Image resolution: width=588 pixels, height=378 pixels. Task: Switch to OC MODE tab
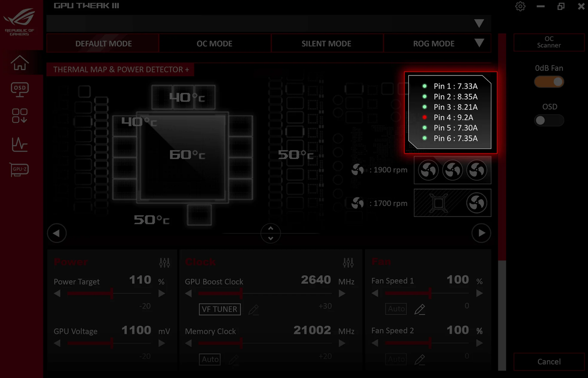click(x=215, y=43)
